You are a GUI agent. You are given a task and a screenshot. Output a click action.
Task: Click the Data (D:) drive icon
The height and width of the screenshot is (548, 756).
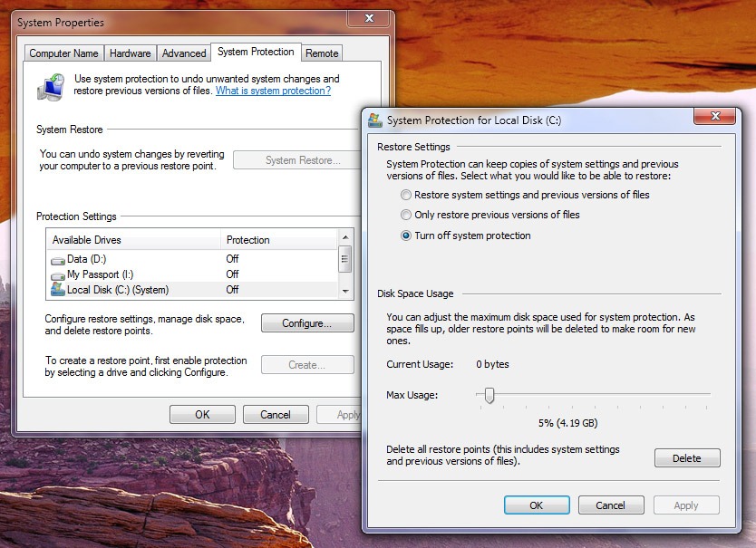pos(58,260)
